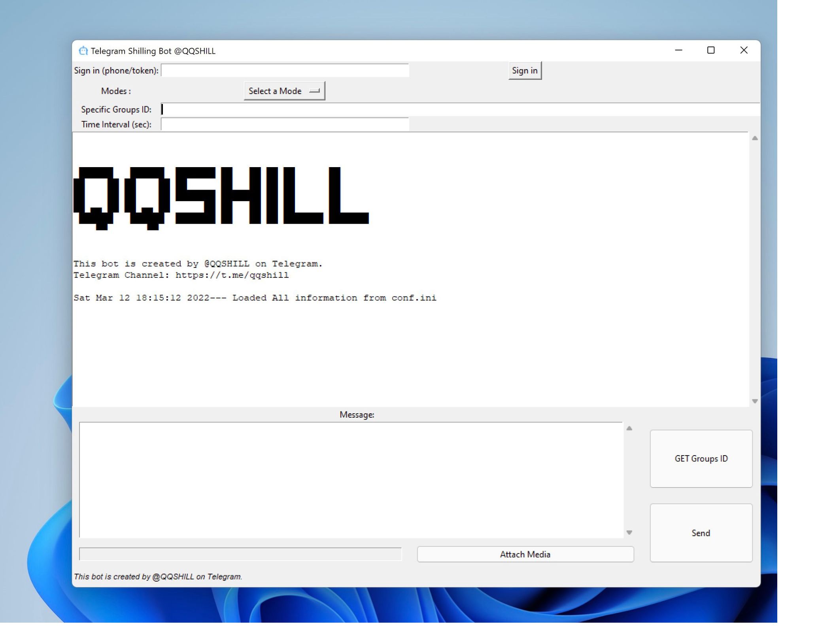Click the Message box scroll up arrow
Screen dimensions: 818x644
click(629, 428)
